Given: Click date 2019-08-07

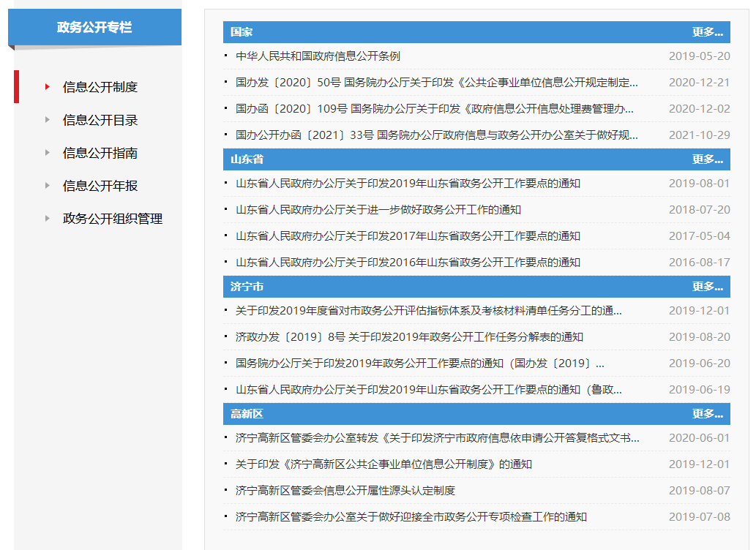Looking at the screenshot, I should 700,491.
